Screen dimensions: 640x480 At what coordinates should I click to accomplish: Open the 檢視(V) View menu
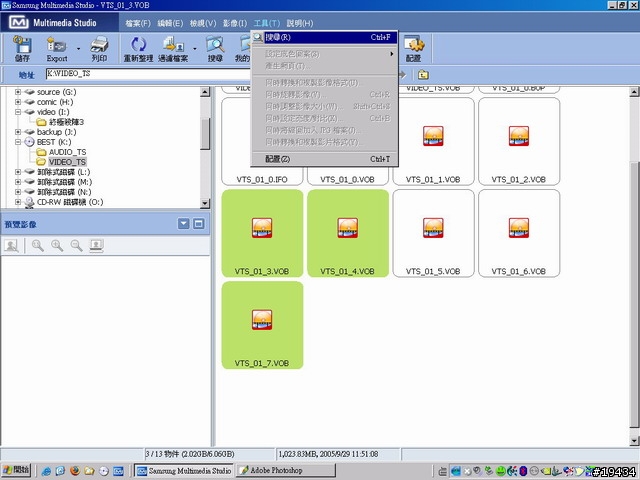coord(203,23)
